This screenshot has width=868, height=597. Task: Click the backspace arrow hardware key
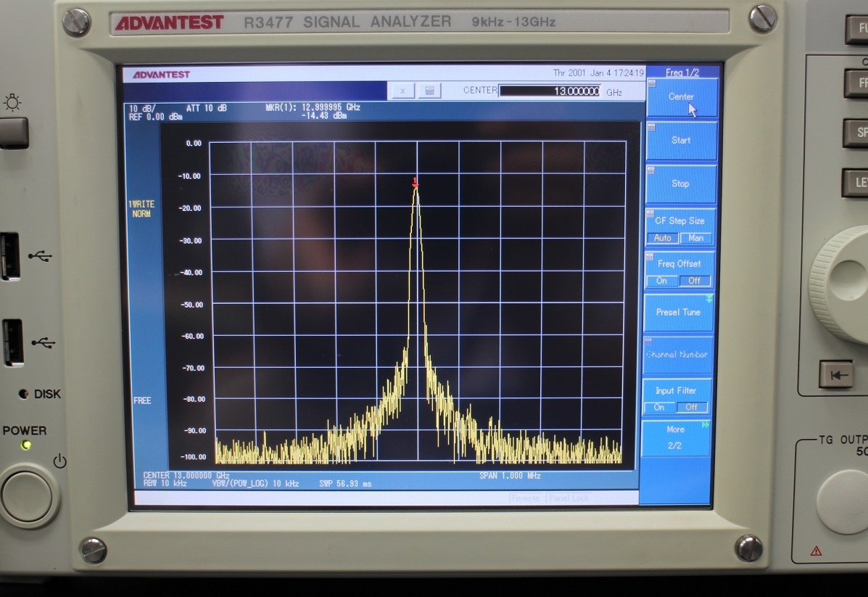coord(836,374)
